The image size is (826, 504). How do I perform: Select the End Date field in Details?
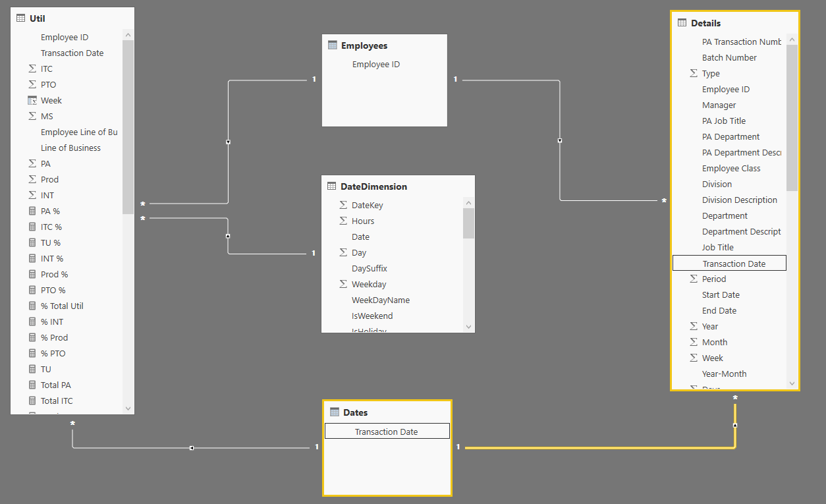tap(719, 310)
